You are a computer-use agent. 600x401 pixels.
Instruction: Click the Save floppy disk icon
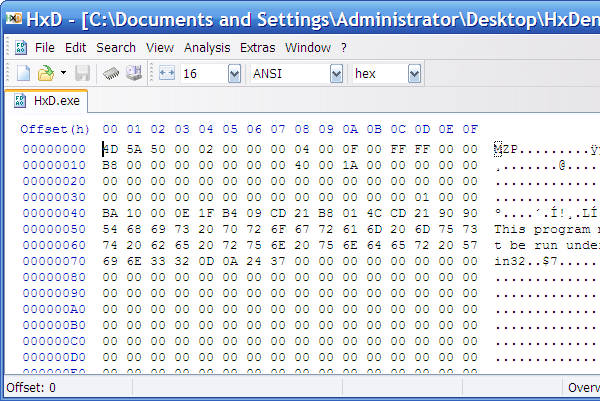coord(82,73)
